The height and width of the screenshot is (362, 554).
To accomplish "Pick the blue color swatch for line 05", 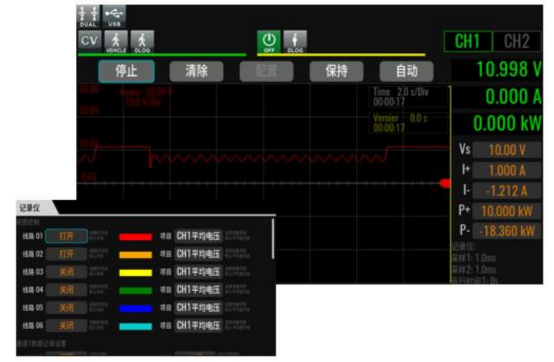I will [136, 308].
